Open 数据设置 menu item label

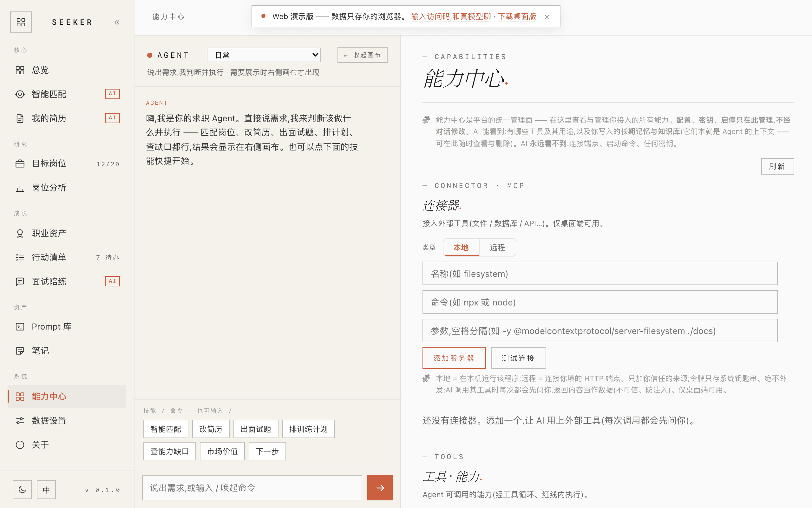pyautogui.click(x=49, y=421)
